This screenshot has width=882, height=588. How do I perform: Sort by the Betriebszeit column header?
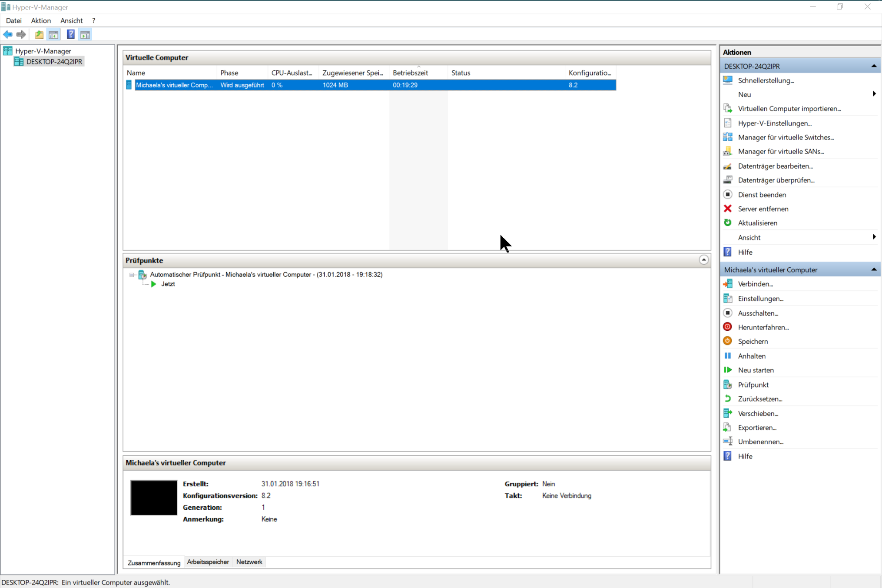tap(418, 73)
